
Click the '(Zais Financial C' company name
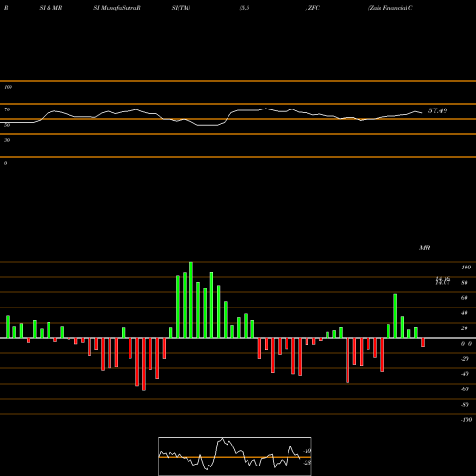[390, 8]
